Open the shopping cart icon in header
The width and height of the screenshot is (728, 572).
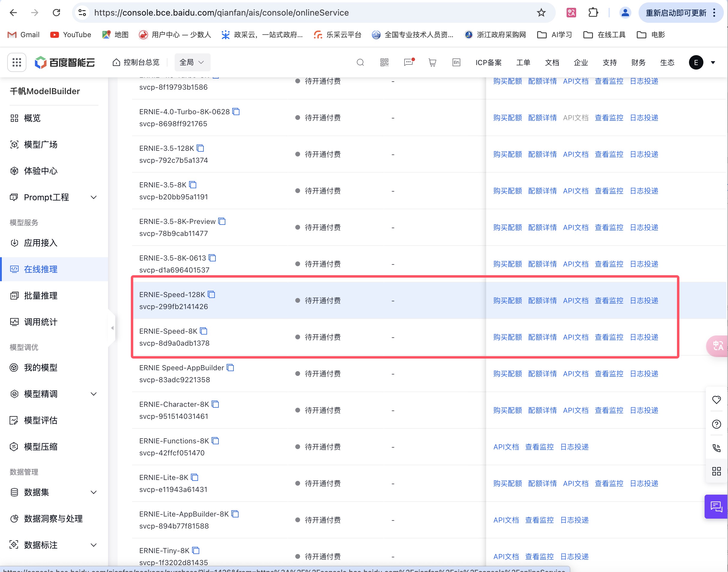click(432, 62)
